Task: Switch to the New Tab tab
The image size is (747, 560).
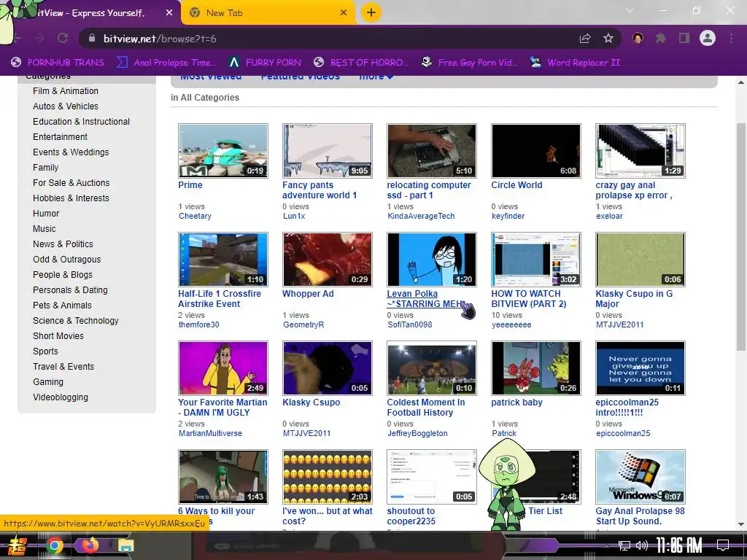Action: (x=268, y=13)
